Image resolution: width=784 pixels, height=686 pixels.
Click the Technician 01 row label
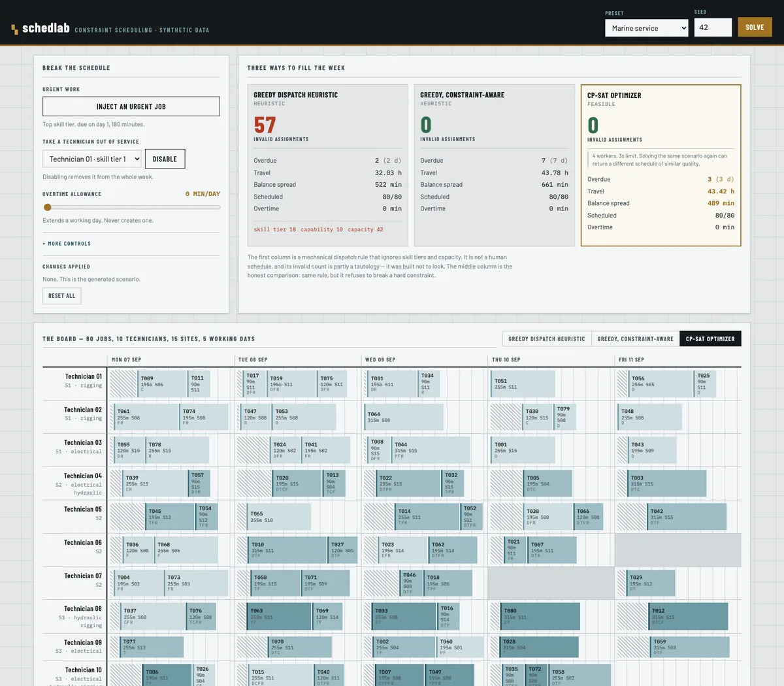pos(83,377)
